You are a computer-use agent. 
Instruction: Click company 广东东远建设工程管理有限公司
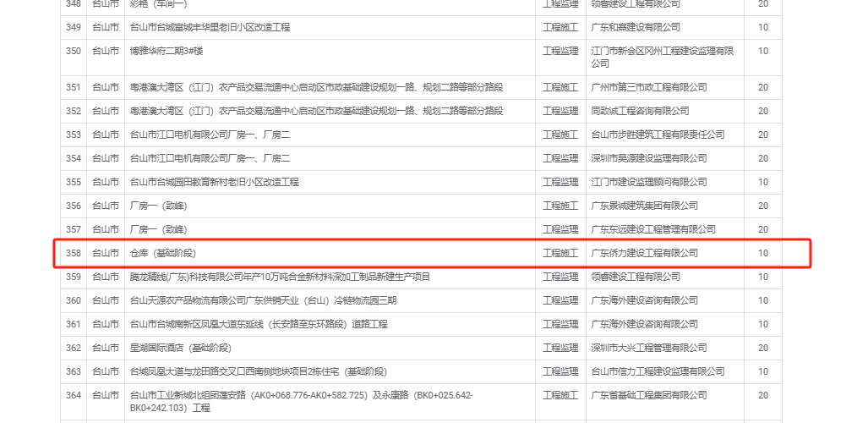[x=652, y=229]
